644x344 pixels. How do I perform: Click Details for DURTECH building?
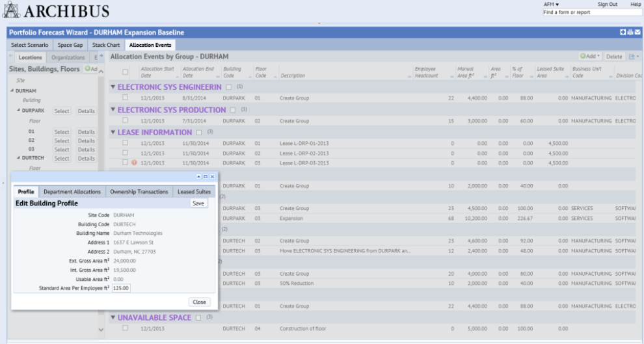pyautogui.click(x=87, y=159)
